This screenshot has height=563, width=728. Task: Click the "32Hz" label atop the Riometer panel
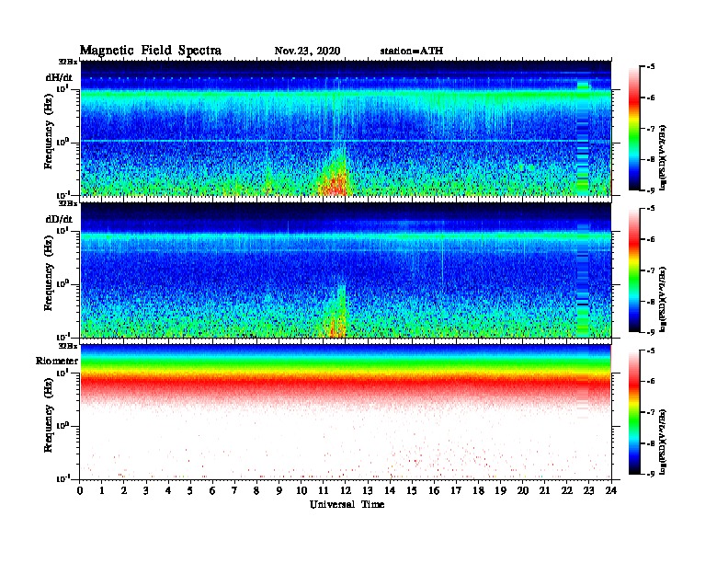[68, 346]
